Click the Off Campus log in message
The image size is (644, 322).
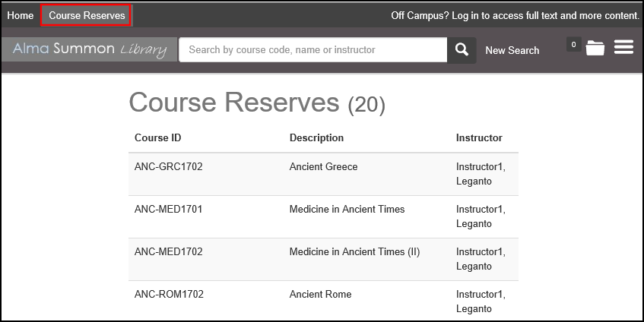[x=515, y=16]
